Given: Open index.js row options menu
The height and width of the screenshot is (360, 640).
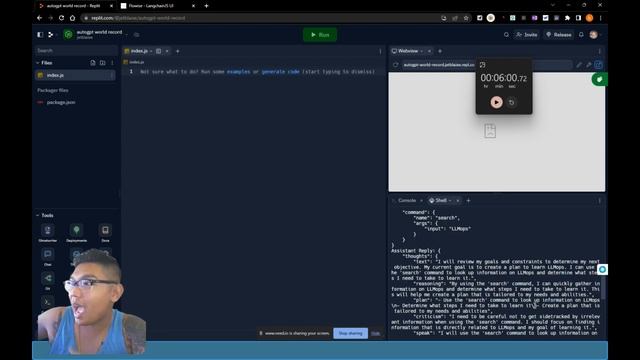Looking at the screenshot, I should 111,75.
